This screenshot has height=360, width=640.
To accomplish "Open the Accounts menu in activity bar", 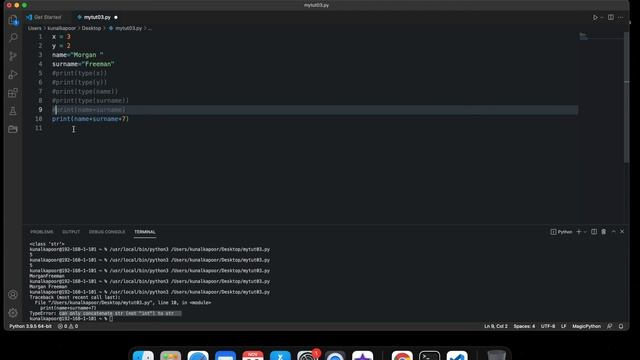I will (x=13, y=295).
